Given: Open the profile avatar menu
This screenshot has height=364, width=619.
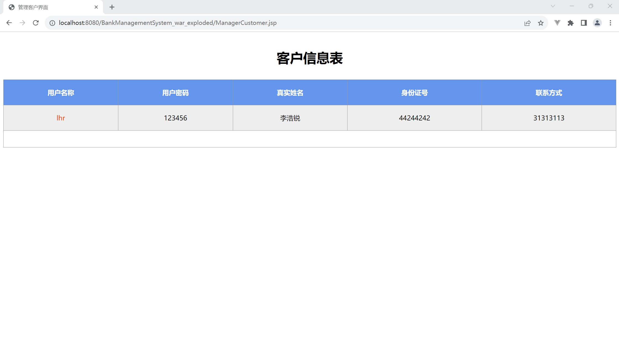Looking at the screenshot, I should click(x=597, y=23).
